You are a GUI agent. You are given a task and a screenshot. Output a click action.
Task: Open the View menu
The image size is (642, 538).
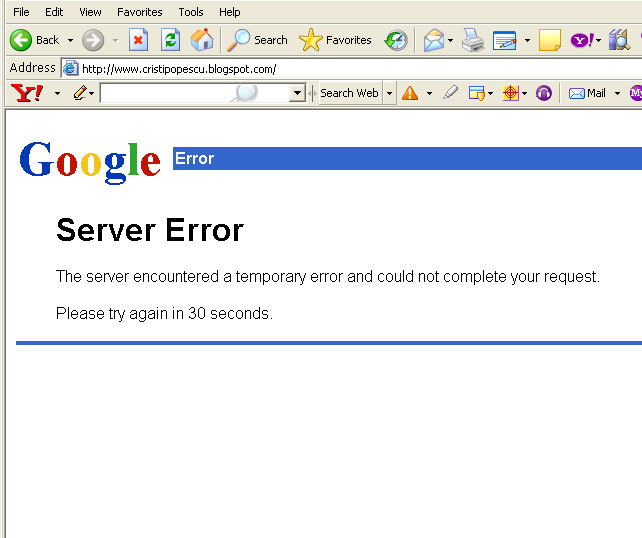click(90, 12)
